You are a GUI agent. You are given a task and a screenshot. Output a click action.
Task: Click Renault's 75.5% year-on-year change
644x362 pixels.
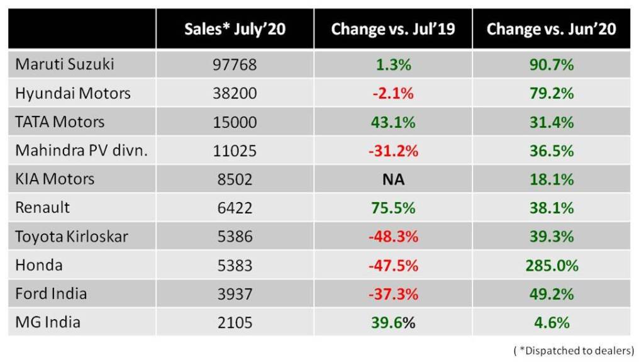pos(393,208)
